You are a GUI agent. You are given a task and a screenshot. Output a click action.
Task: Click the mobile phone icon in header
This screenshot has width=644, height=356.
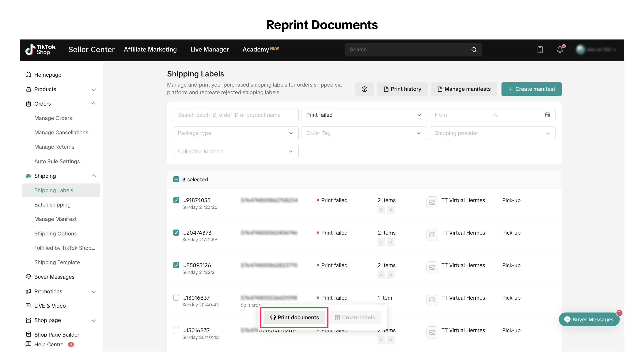coord(540,49)
